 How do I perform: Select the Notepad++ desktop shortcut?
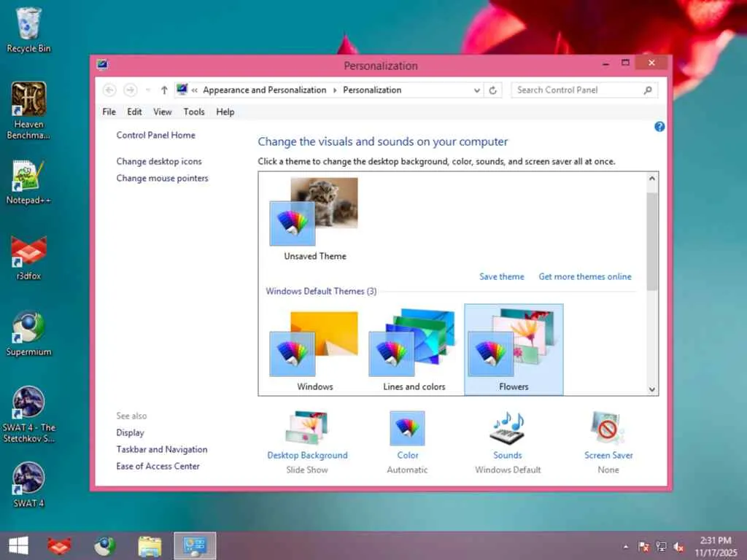pyautogui.click(x=28, y=182)
